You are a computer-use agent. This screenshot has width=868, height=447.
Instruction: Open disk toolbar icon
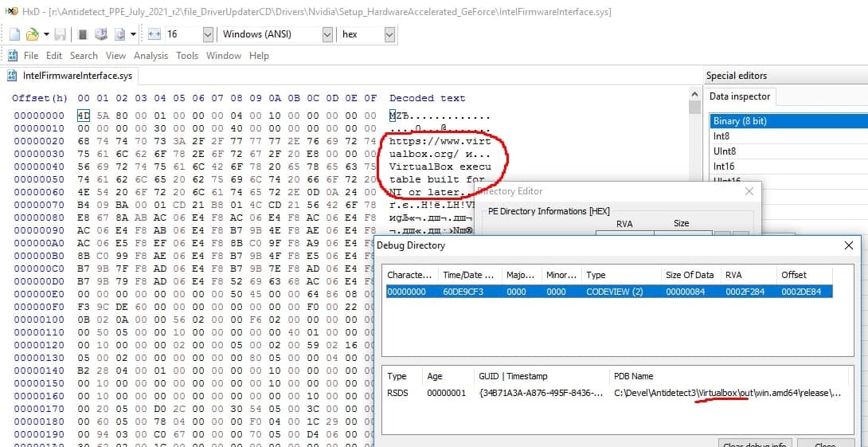[101, 34]
